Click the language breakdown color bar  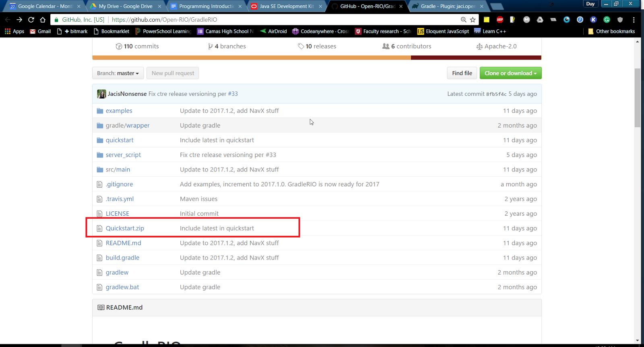[x=316, y=58]
